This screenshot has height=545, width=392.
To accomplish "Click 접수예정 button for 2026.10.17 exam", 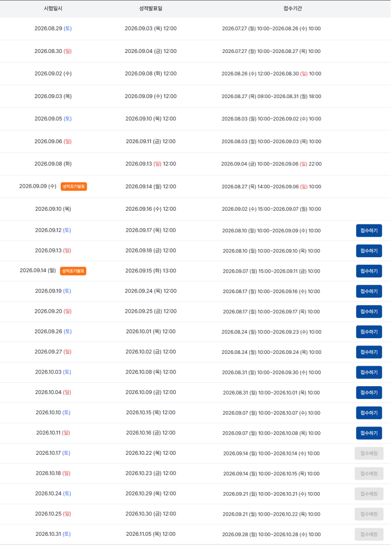I will coord(368,453).
